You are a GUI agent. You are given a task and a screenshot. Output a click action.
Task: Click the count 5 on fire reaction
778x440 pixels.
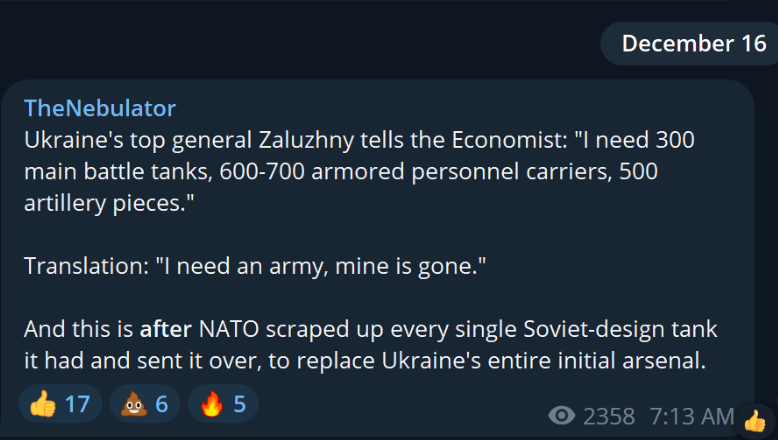pos(239,405)
